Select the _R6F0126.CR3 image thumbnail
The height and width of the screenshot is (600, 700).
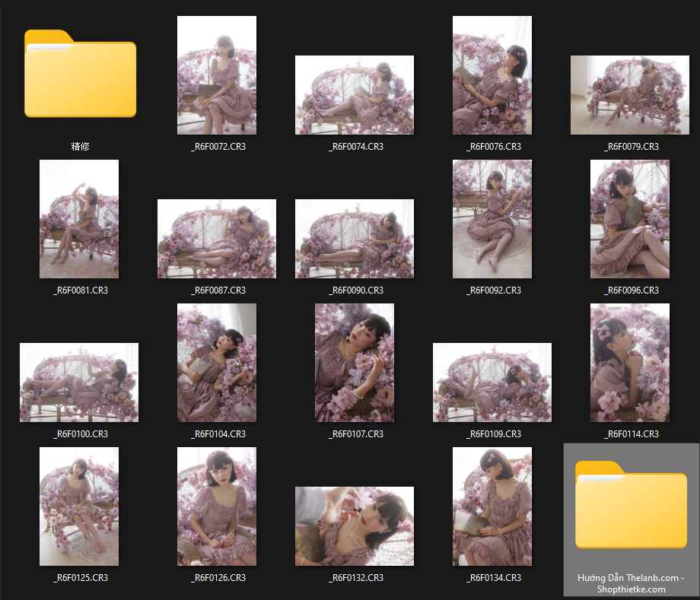click(217, 506)
